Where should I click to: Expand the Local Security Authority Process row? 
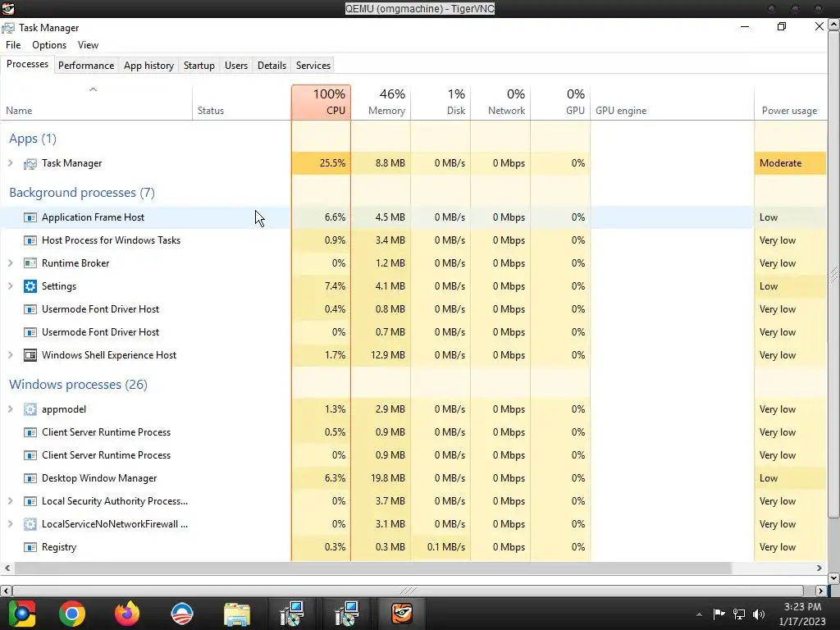(10, 501)
